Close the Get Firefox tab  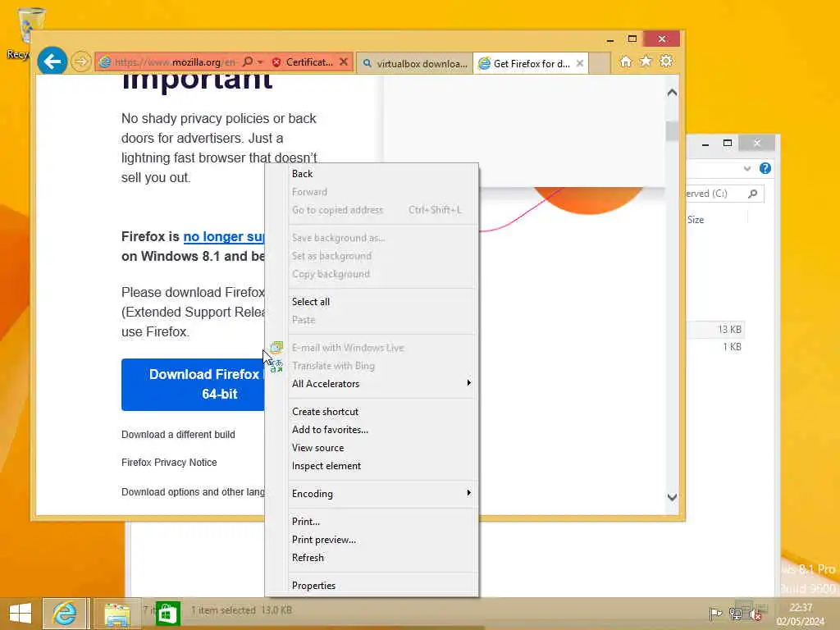click(x=580, y=63)
